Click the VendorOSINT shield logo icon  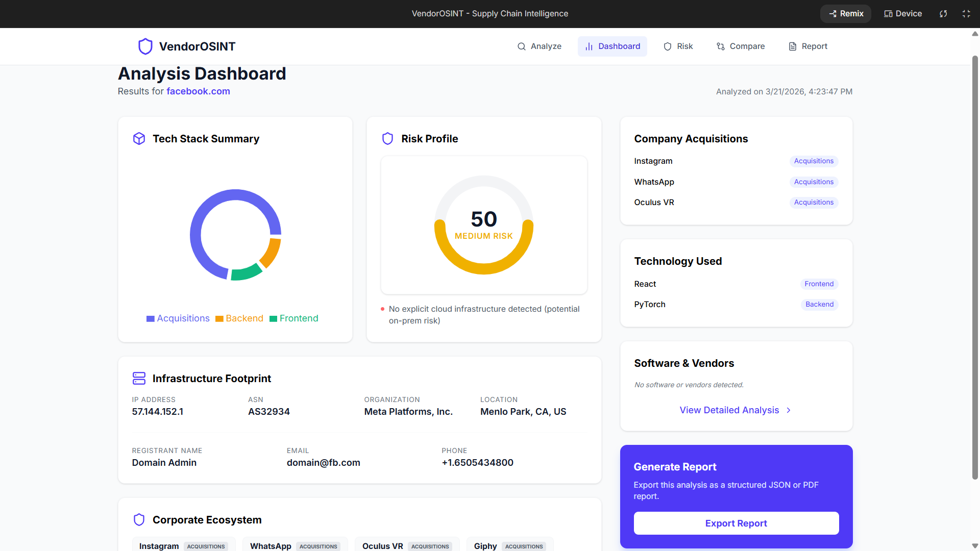click(145, 46)
